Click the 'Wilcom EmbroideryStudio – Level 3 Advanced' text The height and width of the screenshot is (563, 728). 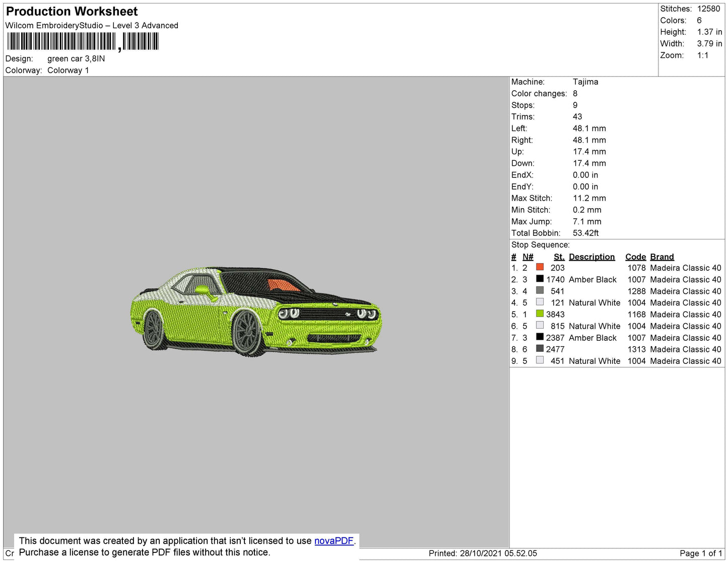click(x=92, y=26)
